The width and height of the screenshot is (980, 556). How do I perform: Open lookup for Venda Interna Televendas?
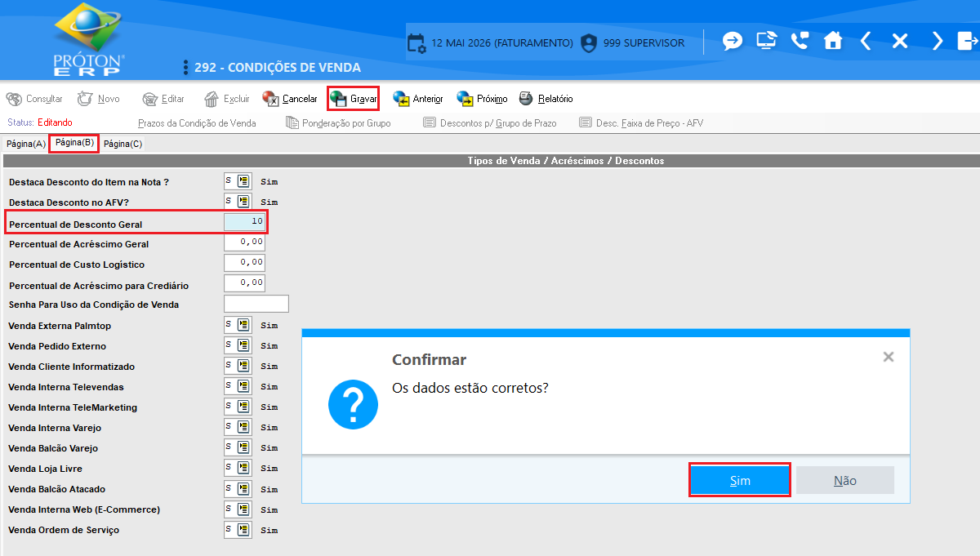(243, 386)
